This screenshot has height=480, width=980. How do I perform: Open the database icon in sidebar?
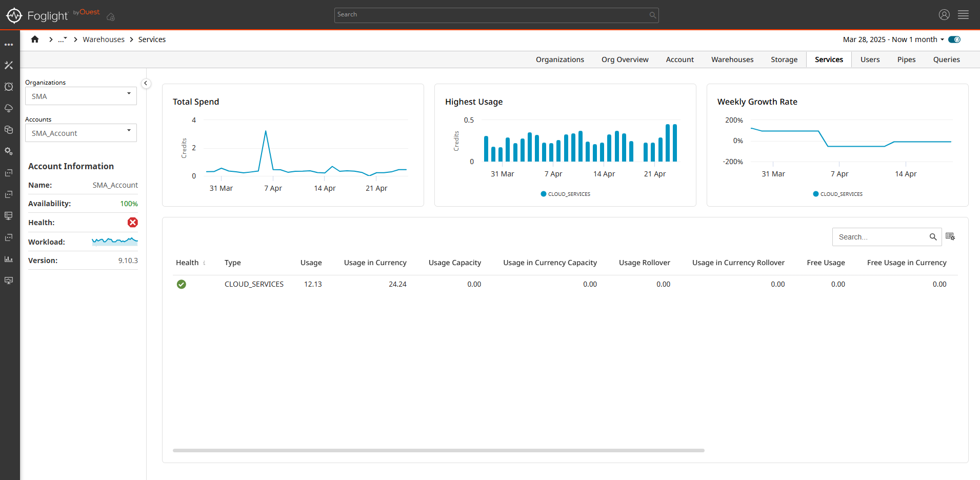(9, 130)
